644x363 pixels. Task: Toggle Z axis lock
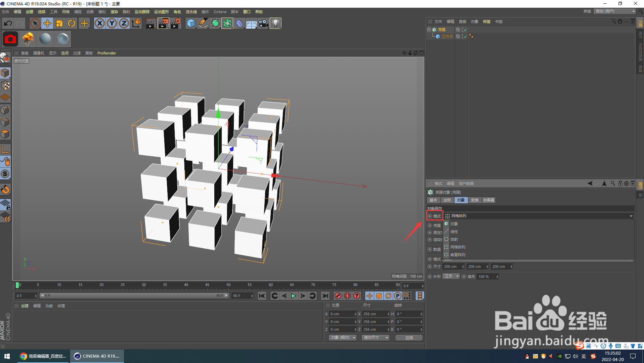[x=124, y=23]
